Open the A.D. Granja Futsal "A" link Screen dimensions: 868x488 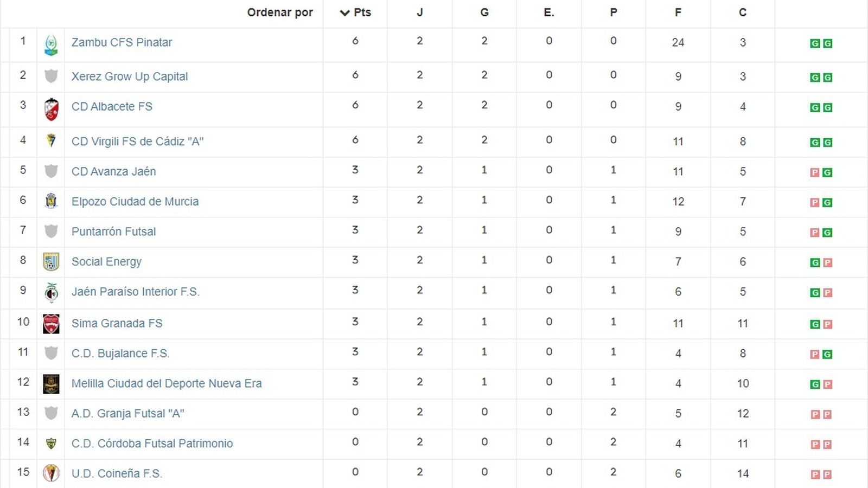tap(128, 413)
